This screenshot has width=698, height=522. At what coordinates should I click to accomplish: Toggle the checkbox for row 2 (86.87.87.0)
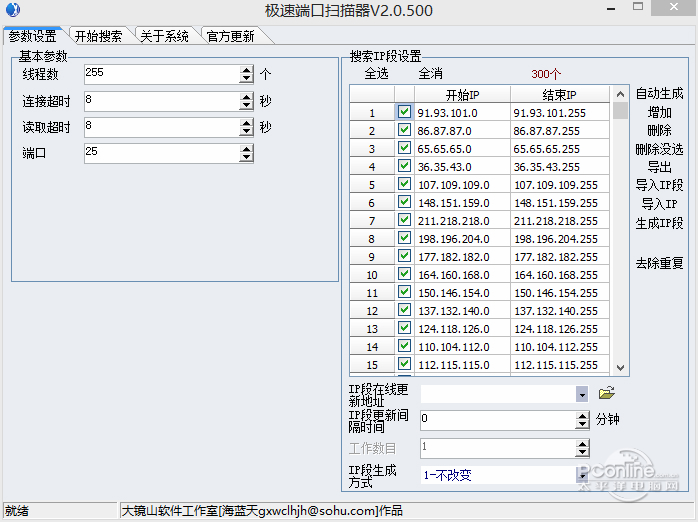404,130
